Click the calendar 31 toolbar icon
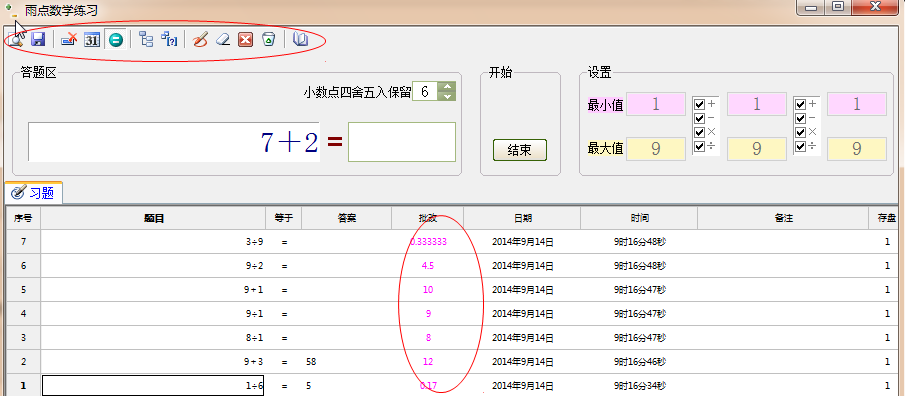The width and height of the screenshot is (905, 396). pos(92,40)
